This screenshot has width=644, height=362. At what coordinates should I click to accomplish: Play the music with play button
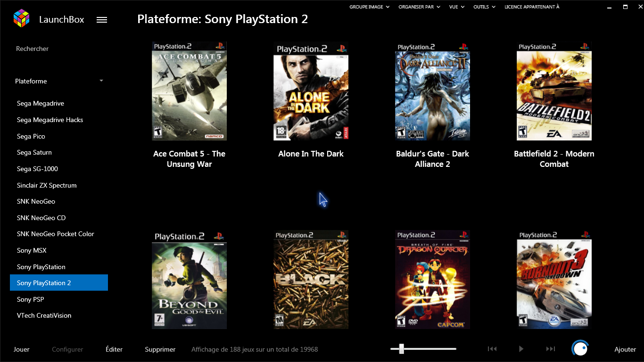521,349
